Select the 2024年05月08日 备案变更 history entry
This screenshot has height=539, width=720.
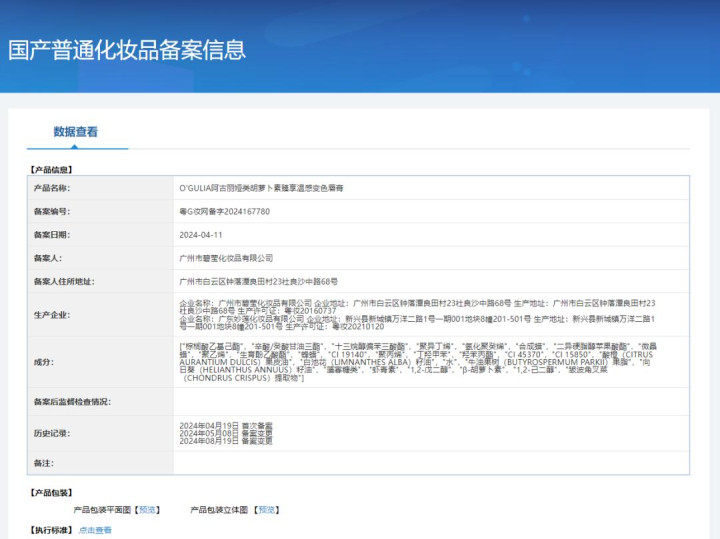tap(225, 433)
